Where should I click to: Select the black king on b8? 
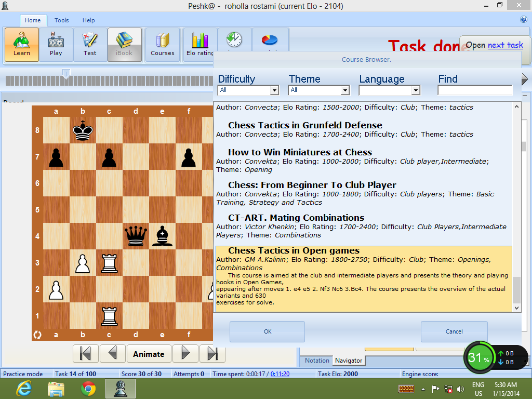click(x=83, y=130)
